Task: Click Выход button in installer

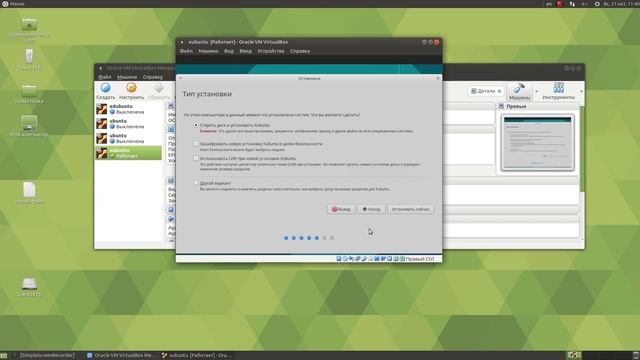Action: tap(341, 209)
